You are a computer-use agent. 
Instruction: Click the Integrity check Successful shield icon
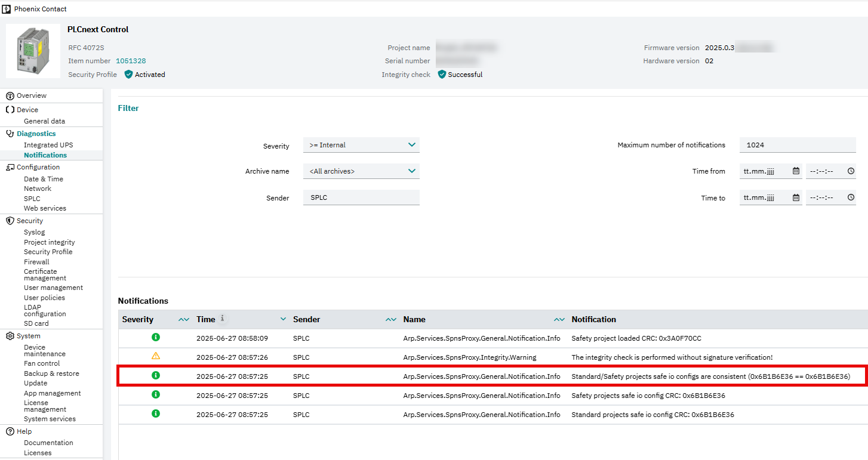(x=442, y=75)
